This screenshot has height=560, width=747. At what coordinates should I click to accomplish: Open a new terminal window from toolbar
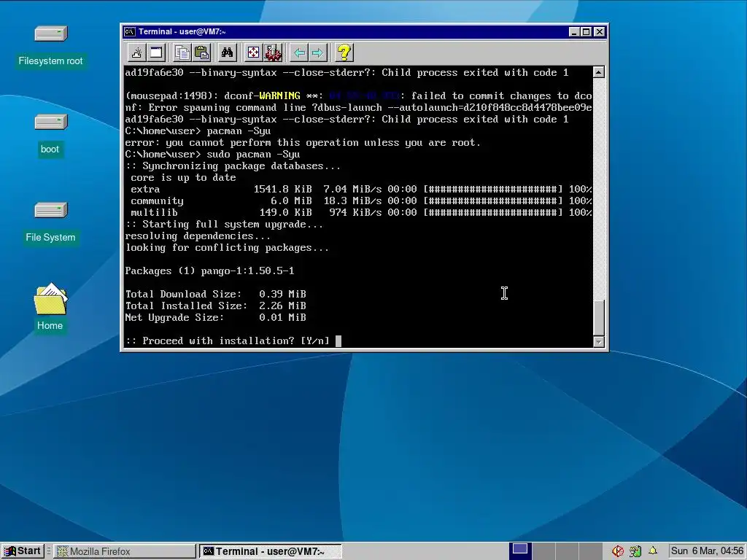[156, 52]
